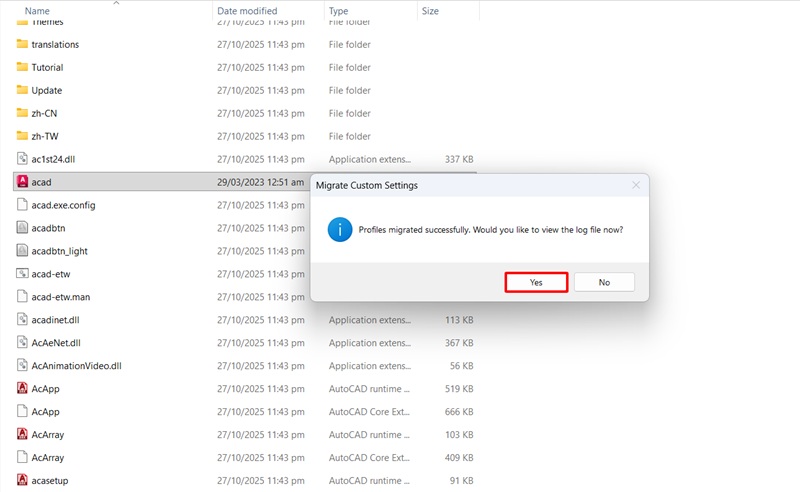Select the acad.exe.config file
The height and width of the screenshot is (492, 800).
(63, 205)
